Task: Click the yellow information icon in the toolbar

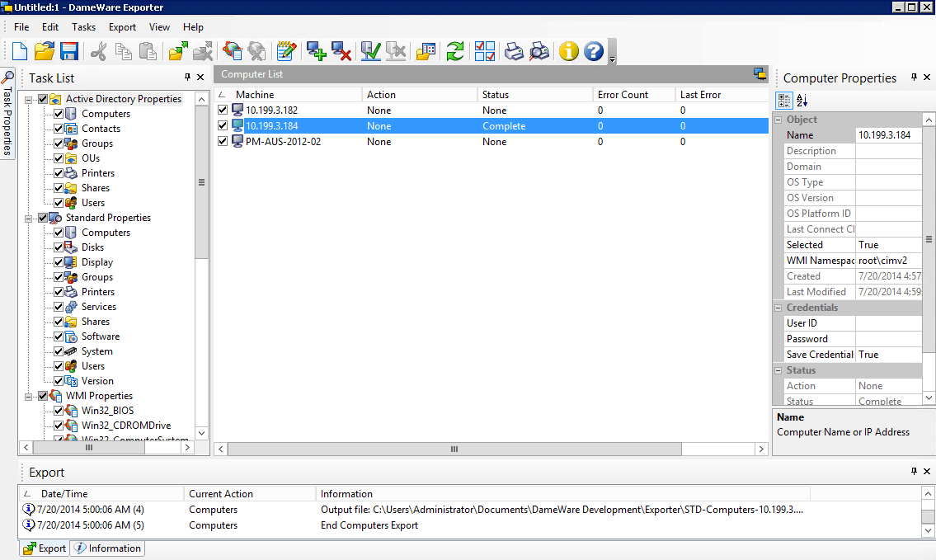Action: (x=569, y=51)
